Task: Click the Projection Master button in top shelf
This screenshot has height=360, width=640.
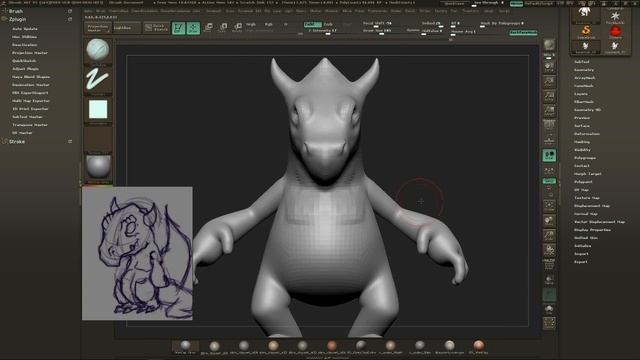Action: (x=98, y=27)
